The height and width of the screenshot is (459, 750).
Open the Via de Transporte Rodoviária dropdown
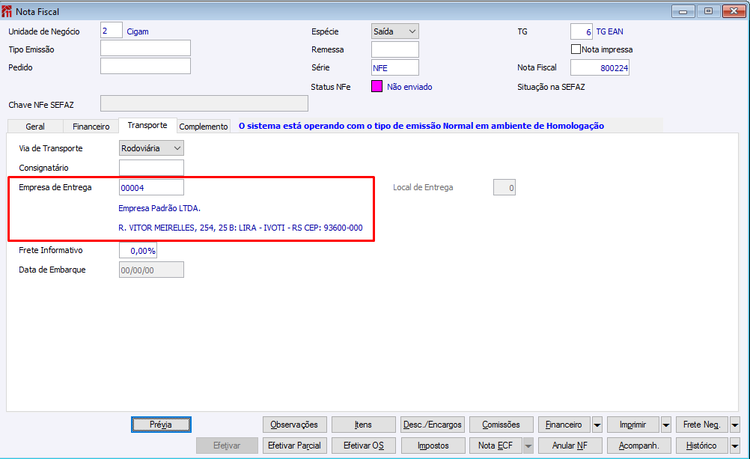coord(151,148)
